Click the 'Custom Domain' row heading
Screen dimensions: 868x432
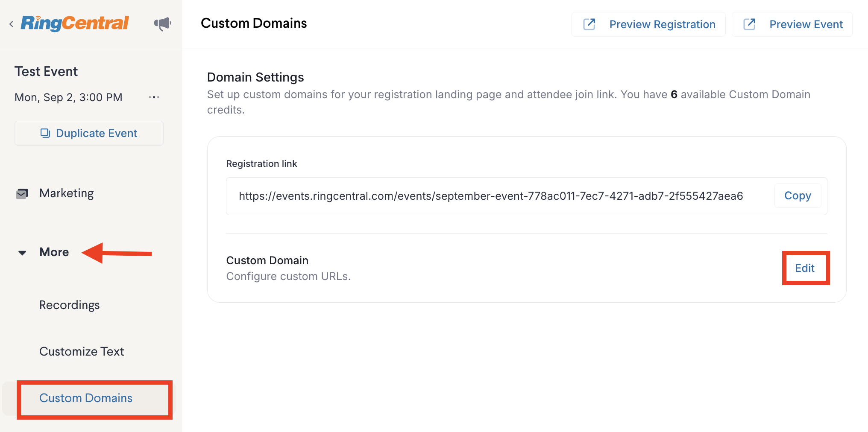pos(267,260)
